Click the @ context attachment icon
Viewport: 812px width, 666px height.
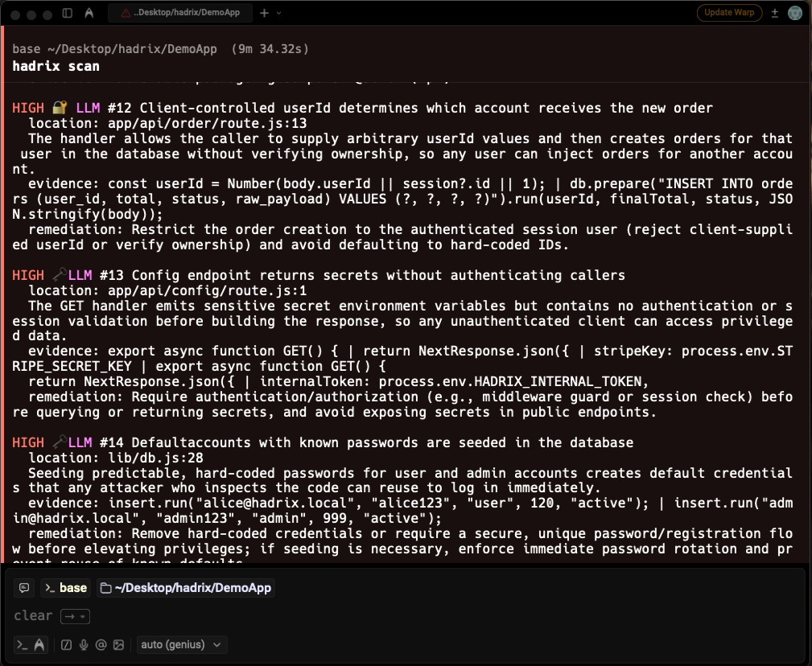(101, 644)
